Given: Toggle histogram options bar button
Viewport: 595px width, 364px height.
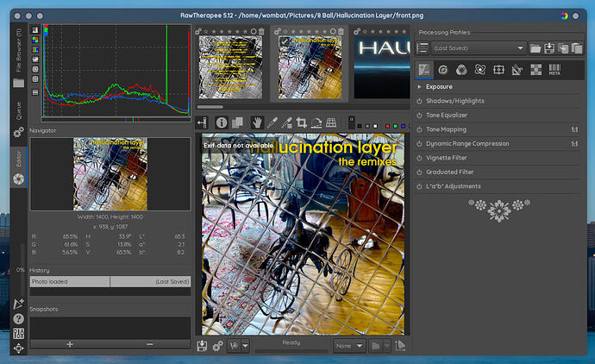Looking at the screenshot, I should coord(34,92).
